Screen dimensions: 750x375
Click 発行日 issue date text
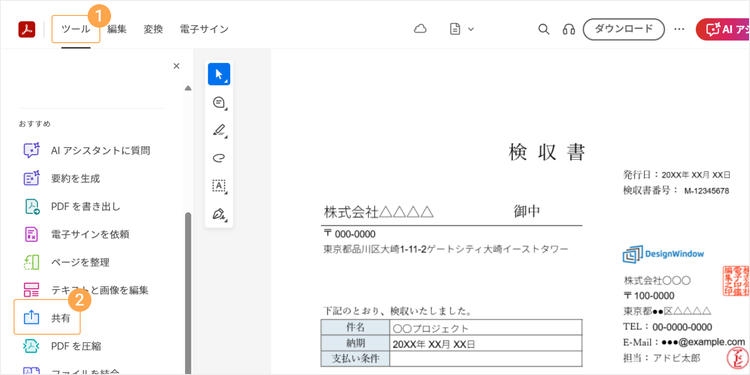click(677, 174)
